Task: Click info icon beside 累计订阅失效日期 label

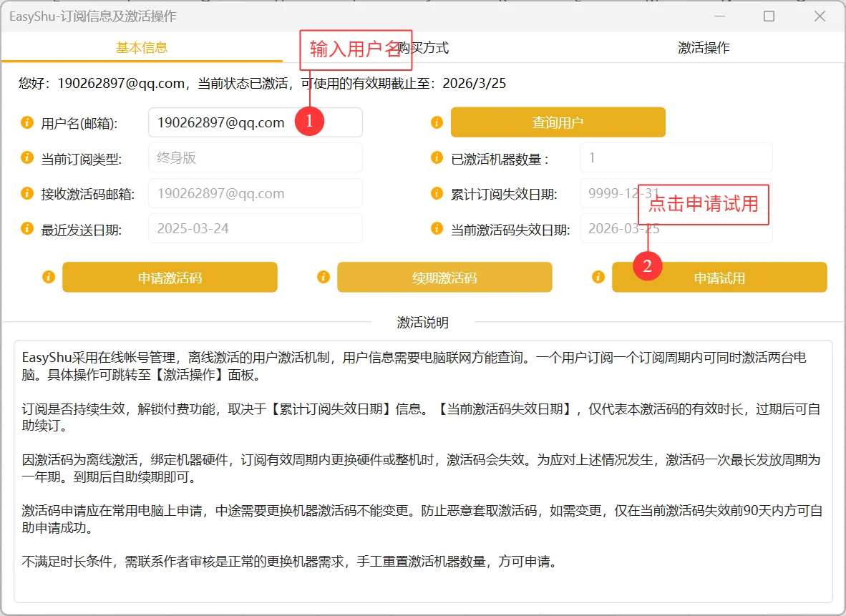Action: click(437, 193)
